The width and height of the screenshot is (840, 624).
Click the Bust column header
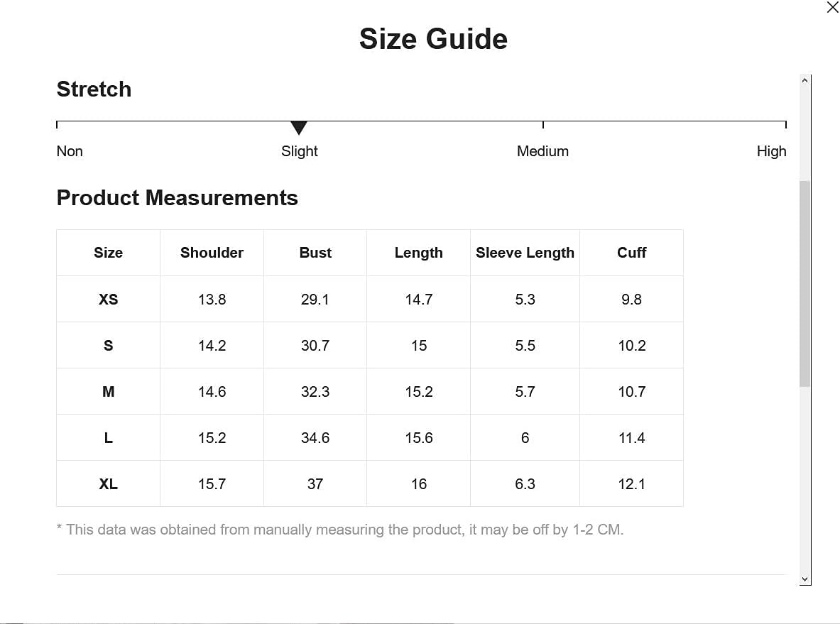point(315,253)
